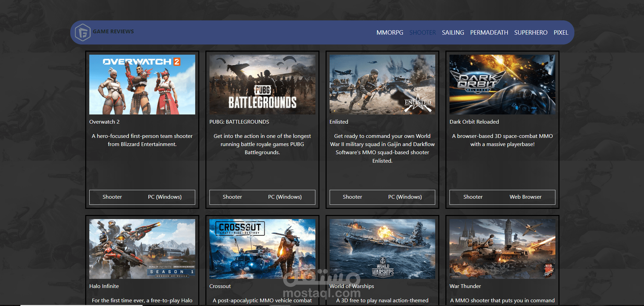The image size is (644, 306).
Task: Click Web Browser on Dark Orbit card
Action: click(526, 197)
